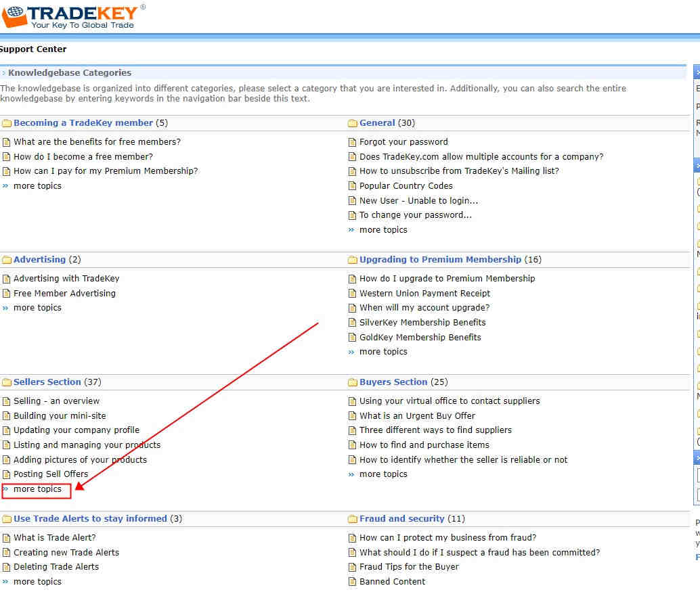Open Becoming a TradeKey member folder icon
Screen dimensions: 700x592
[x=6, y=123]
